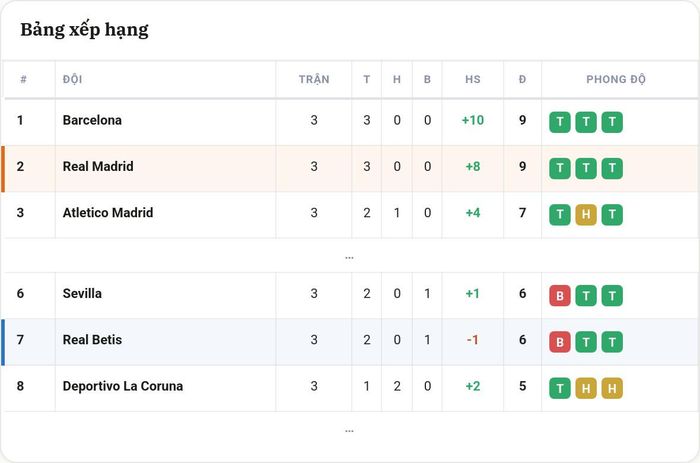Click the PHONG ĐỘ column header

(616, 79)
